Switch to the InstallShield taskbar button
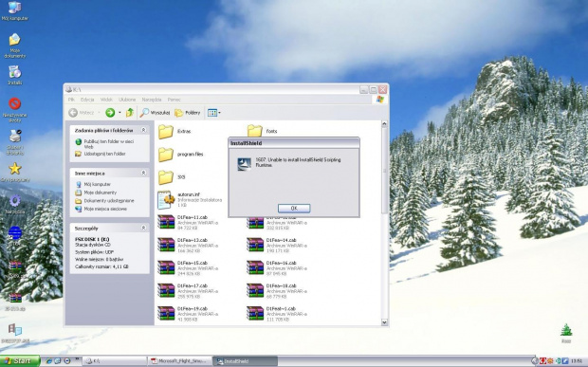The width and height of the screenshot is (588, 367). tap(246, 361)
